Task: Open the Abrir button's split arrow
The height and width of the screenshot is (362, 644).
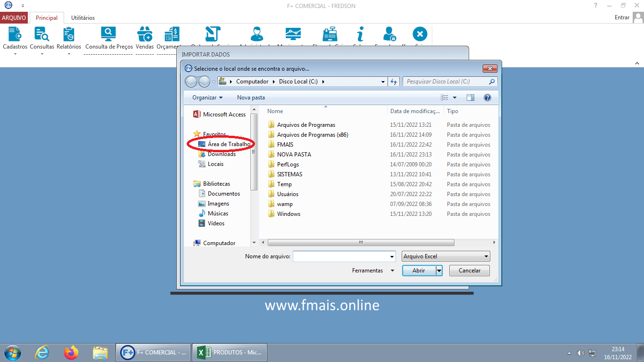Action: pyautogui.click(x=439, y=271)
